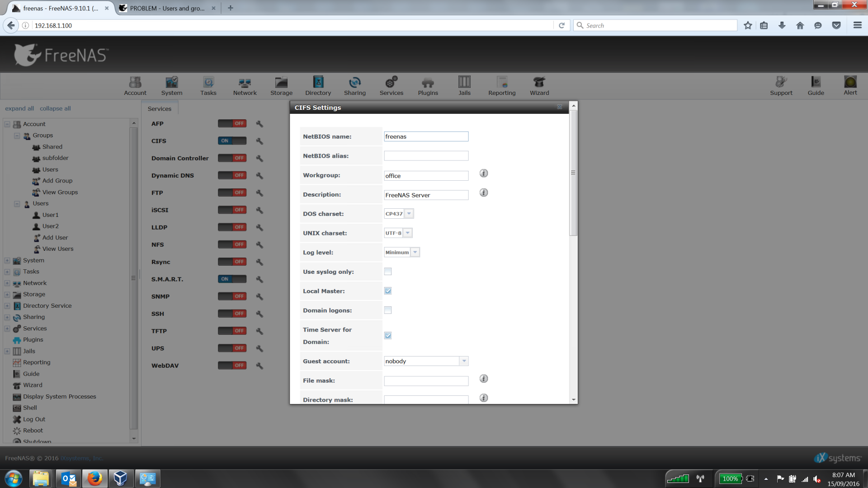Toggle the FTP service switch

point(232,192)
